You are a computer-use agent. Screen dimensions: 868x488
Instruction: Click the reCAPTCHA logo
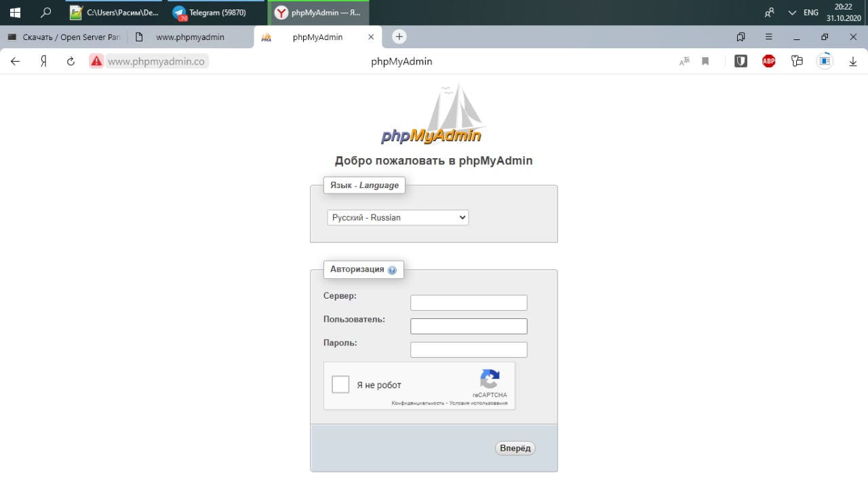pos(490,379)
